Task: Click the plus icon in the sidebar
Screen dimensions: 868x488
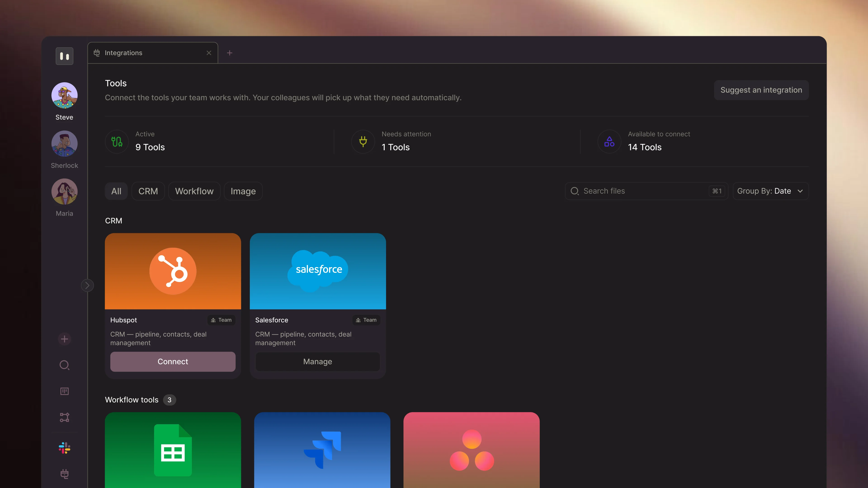Action: (x=64, y=339)
